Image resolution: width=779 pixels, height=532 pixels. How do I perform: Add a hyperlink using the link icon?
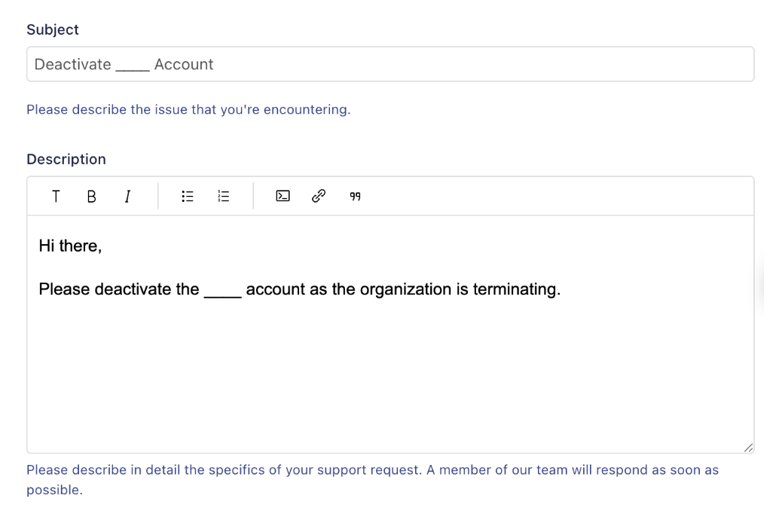pyautogui.click(x=319, y=197)
